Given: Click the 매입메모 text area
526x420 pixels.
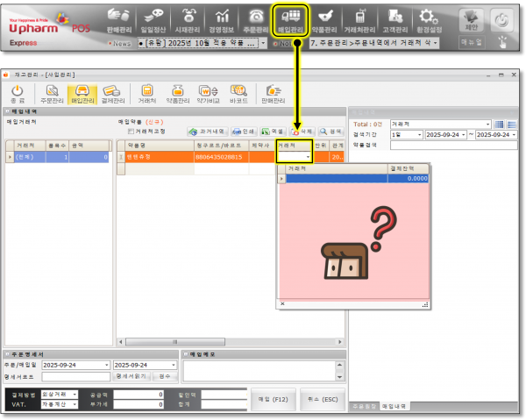Looking at the screenshot, I should point(263,372).
